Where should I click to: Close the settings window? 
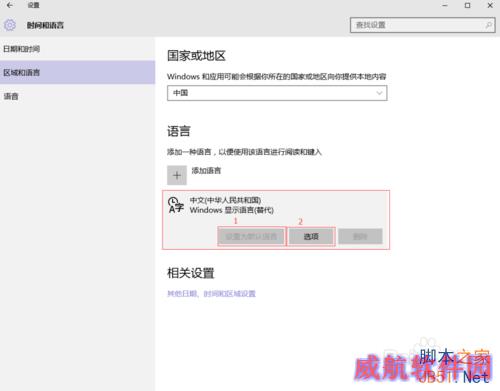[x=490, y=5]
